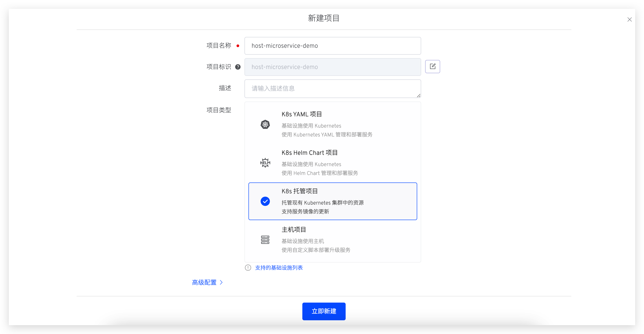The height and width of the screenshot is (334, 644).
Task: Expand the 高级配置 section
Action: coord(204,282)
